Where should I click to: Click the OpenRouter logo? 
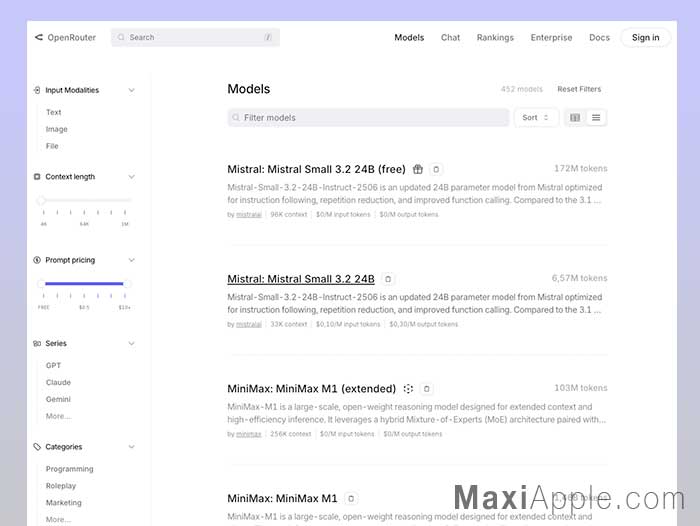[65, 38]
